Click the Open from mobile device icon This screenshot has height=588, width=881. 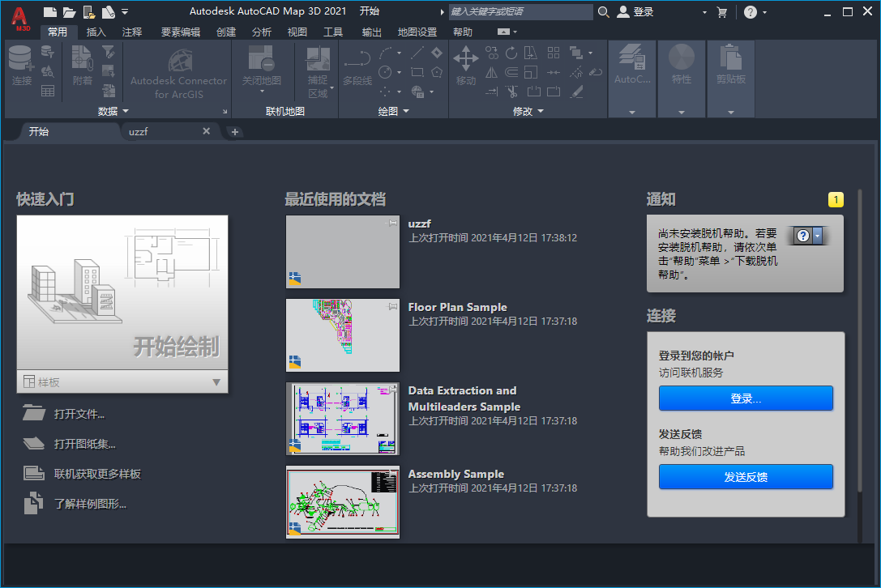click(x=89, y=11)
